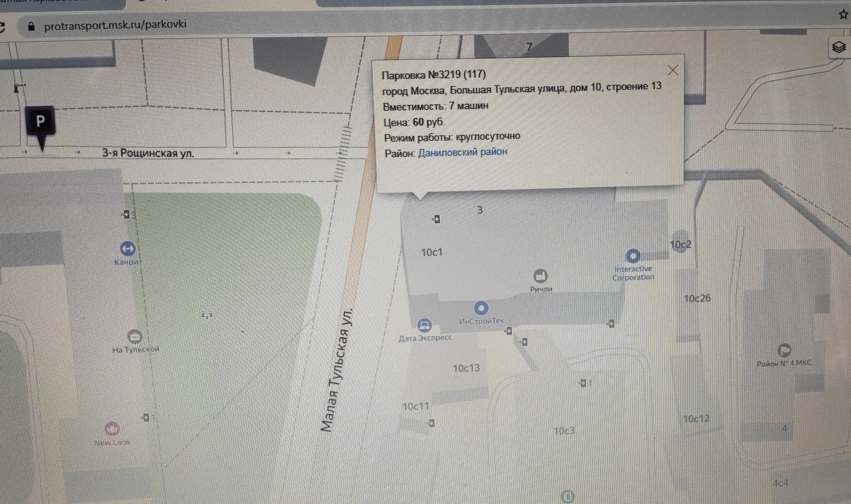The height and width of the screenshot is (504, 851).
Task: Click the entrance icon near building 3
Action: pos(436,219)
